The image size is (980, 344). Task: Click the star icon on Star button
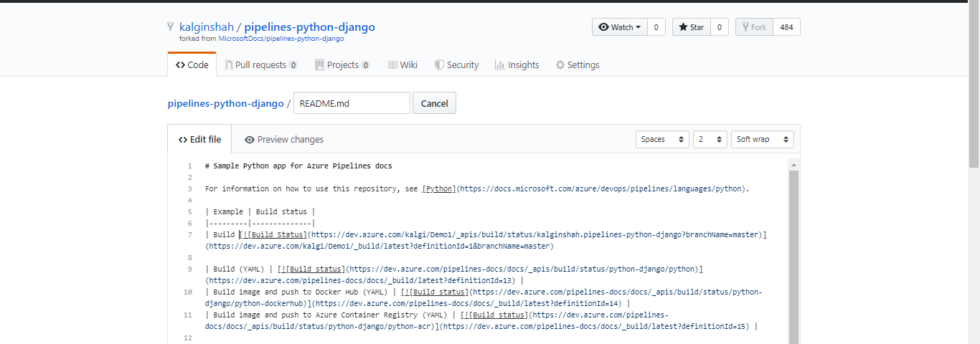click(x=682, y=27)
